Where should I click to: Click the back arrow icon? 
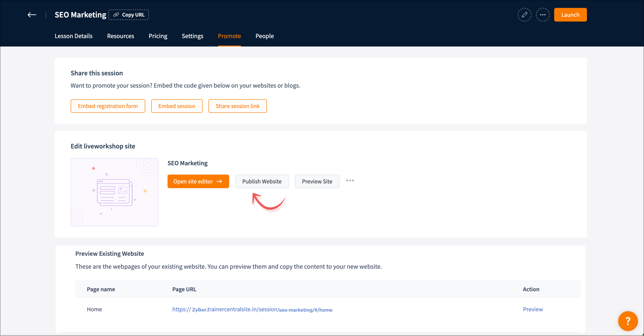(x=32, y=15)
